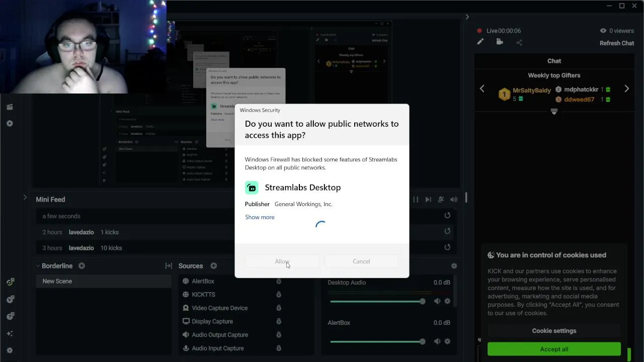Screen dimensions: 644x362
Task: Click the Streamlabs Desktop app icon in dialog
Action: [x=252, y=188]
